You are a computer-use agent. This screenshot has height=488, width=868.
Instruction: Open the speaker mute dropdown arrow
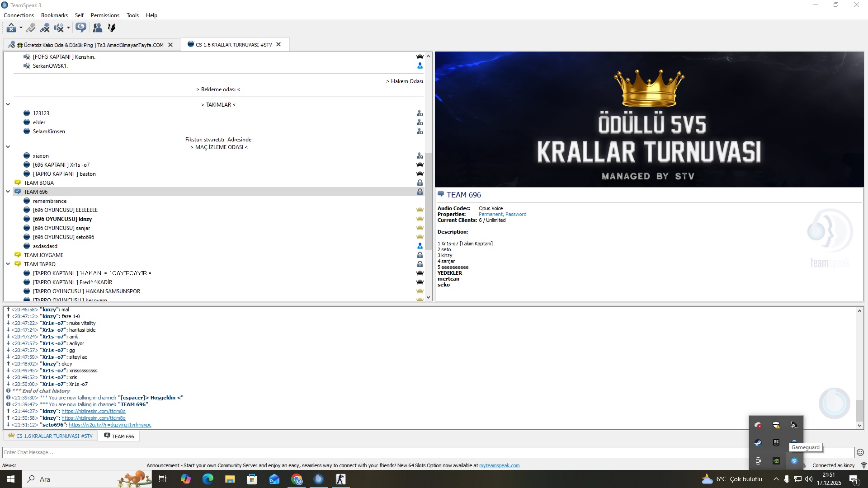click(68, 28)
